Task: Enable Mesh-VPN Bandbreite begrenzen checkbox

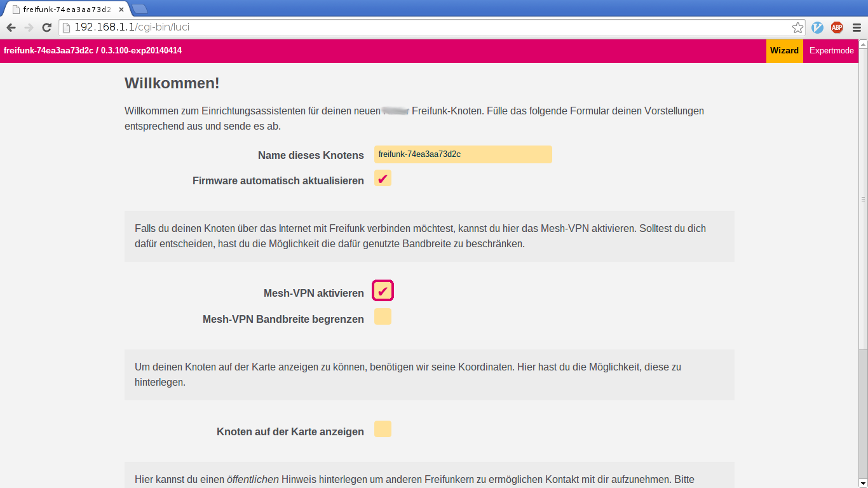Action: (383, 316)
